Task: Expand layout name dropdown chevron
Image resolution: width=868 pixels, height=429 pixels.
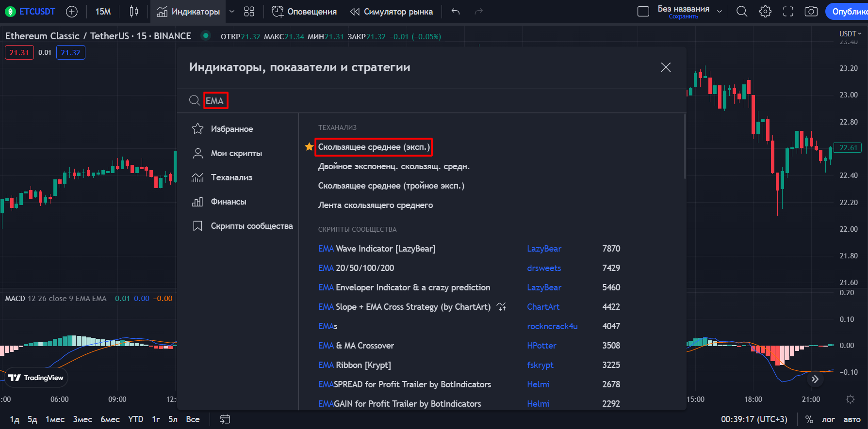Action: tap(720, 12)
